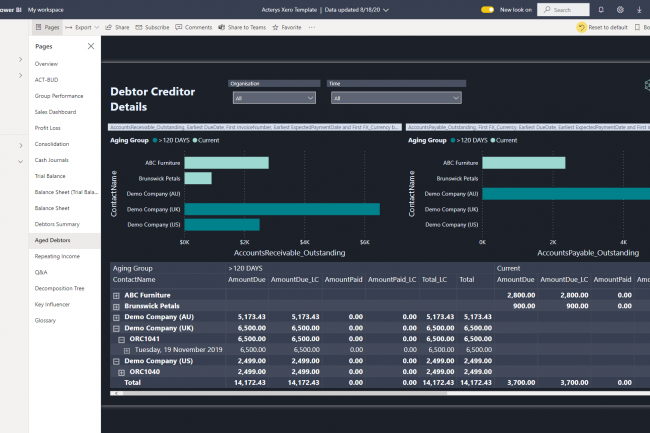Open the Export menu
650x433 pixels.
[82, 27]
